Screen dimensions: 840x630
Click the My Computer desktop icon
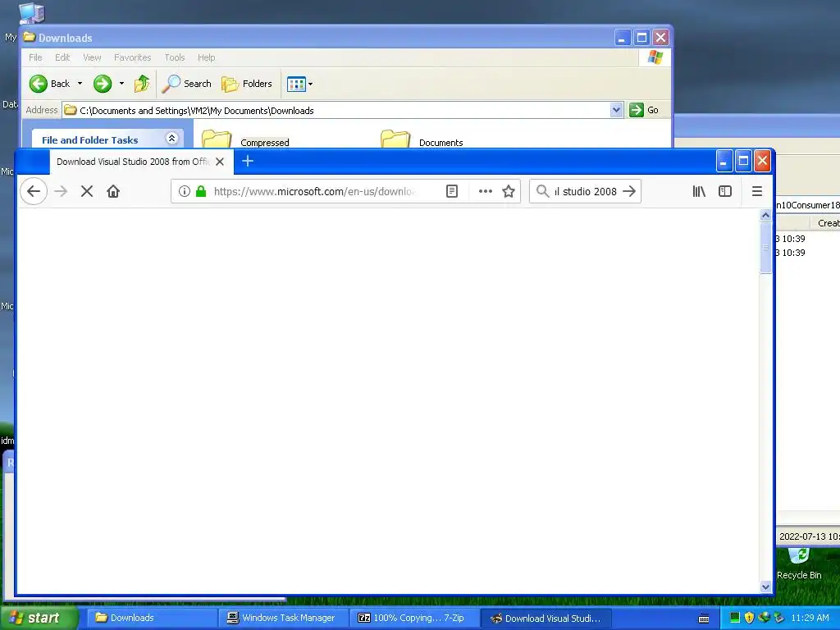click(32, 11)
